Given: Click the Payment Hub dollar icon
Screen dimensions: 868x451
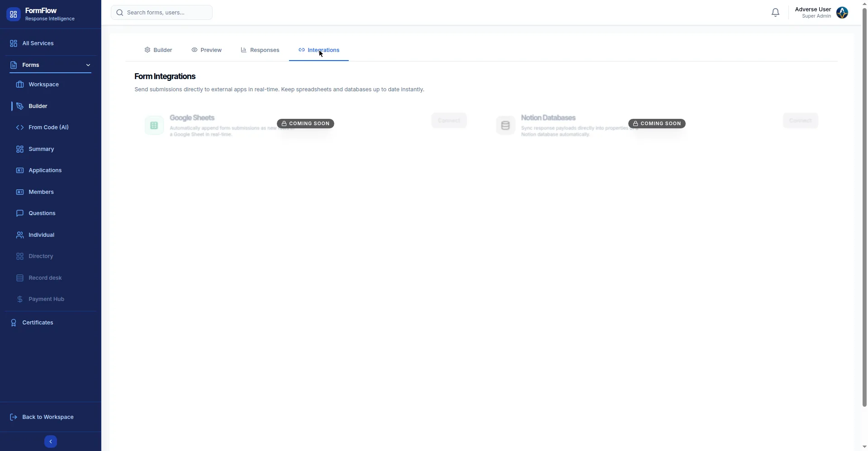Looking at the screenshot, I should point(20,299).
